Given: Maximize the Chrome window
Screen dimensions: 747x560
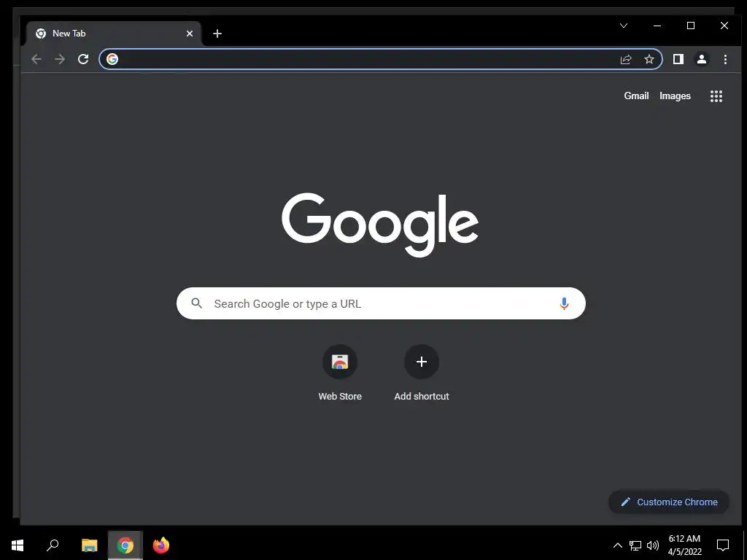Looking at the screenshot, I should tap(690, 26).
